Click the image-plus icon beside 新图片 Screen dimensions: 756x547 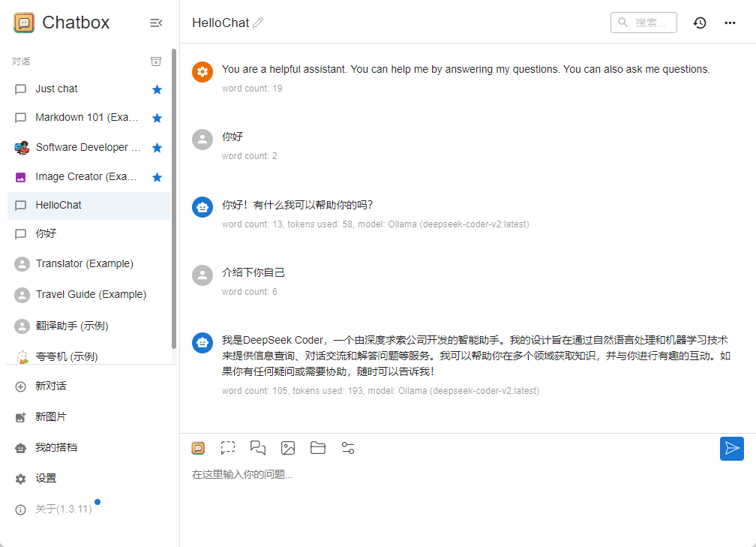coord(21,417)
